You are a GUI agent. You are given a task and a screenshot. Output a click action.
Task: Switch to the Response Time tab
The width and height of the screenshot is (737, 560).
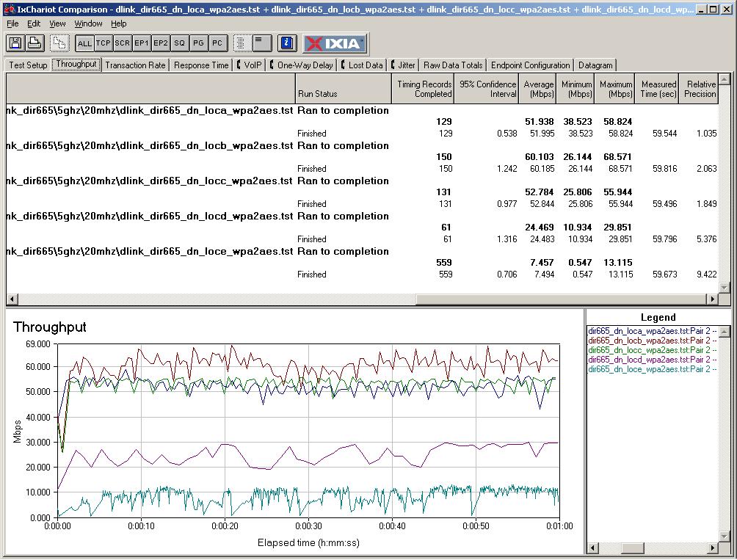click(201, 65)
